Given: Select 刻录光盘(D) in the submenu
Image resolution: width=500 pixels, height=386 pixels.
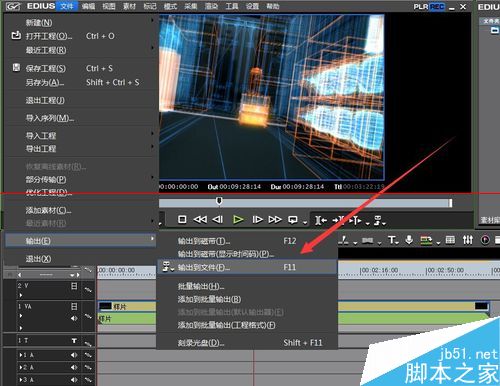Looking at the screenshot, I should pos(247,343).
